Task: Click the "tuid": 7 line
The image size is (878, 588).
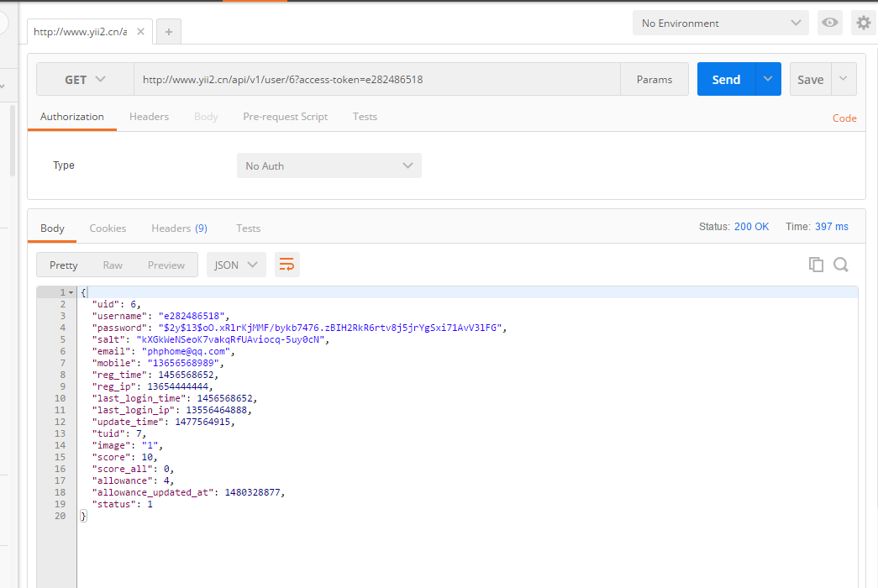Action: (119, 434)
